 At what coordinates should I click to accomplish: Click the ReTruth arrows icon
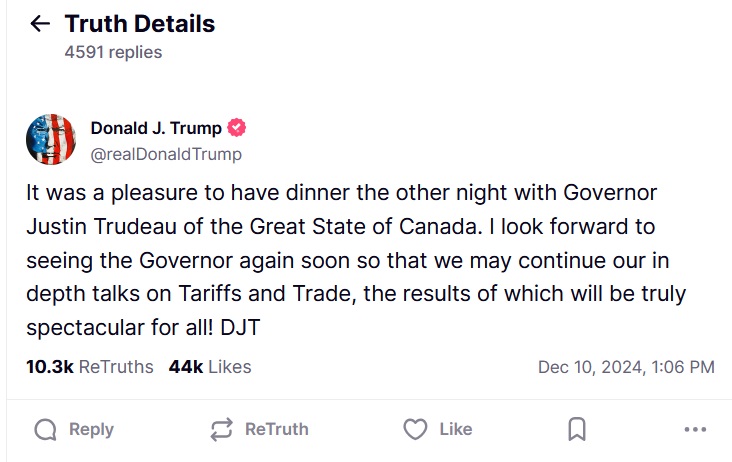[221, 429]
